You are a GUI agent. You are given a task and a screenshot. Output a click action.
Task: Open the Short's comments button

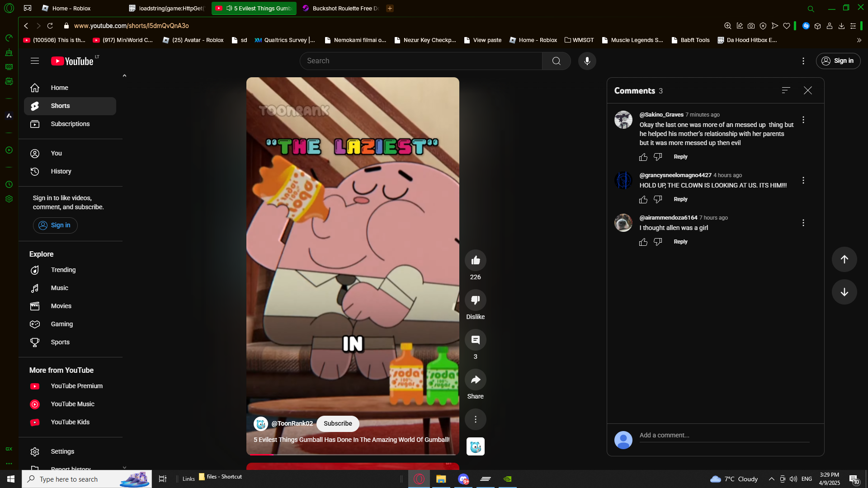click(475, 340)
